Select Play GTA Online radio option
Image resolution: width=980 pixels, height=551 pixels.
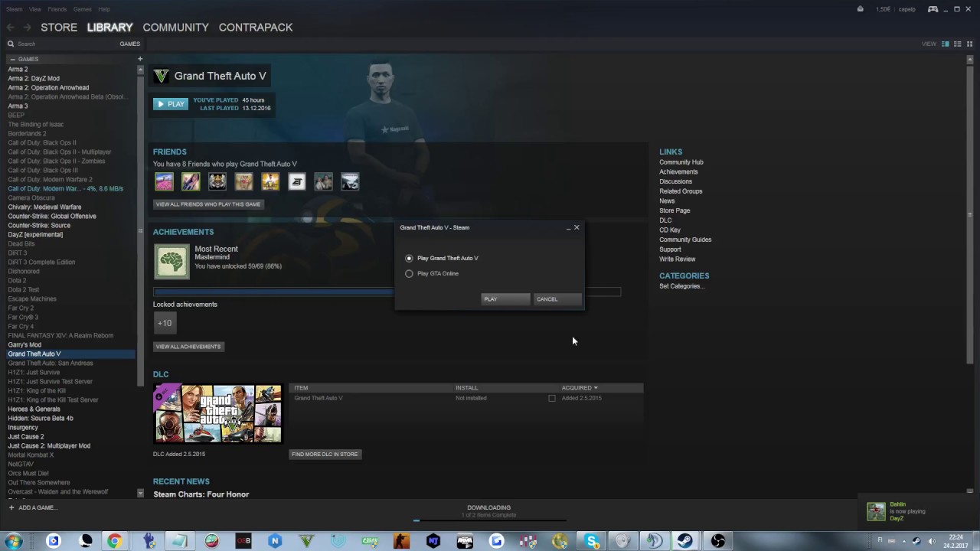409,274
